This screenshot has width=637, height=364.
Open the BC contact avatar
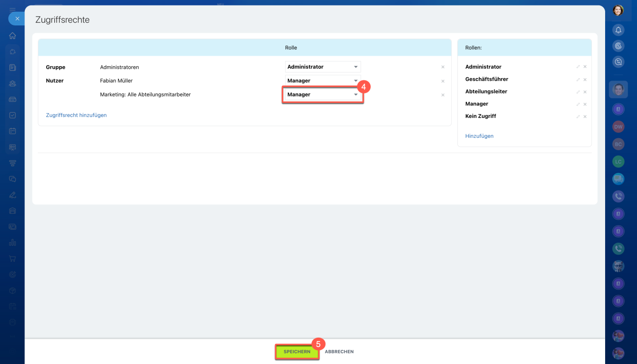(618, 144)
